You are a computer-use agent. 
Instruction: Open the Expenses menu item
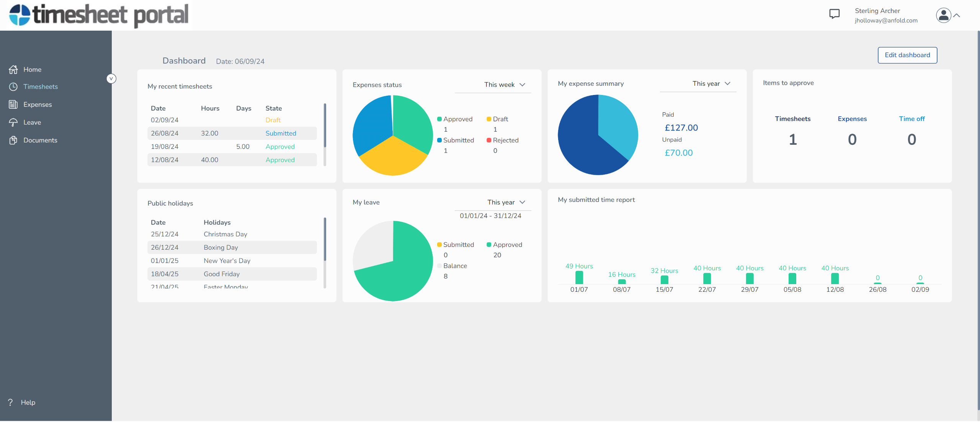click(x=38, y=105)
